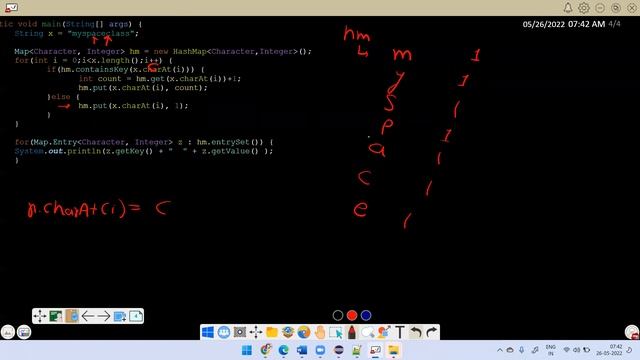This screenshot has width=640, height=360.
Task: Select the Text tool
Action: click(x=400, y=332)
